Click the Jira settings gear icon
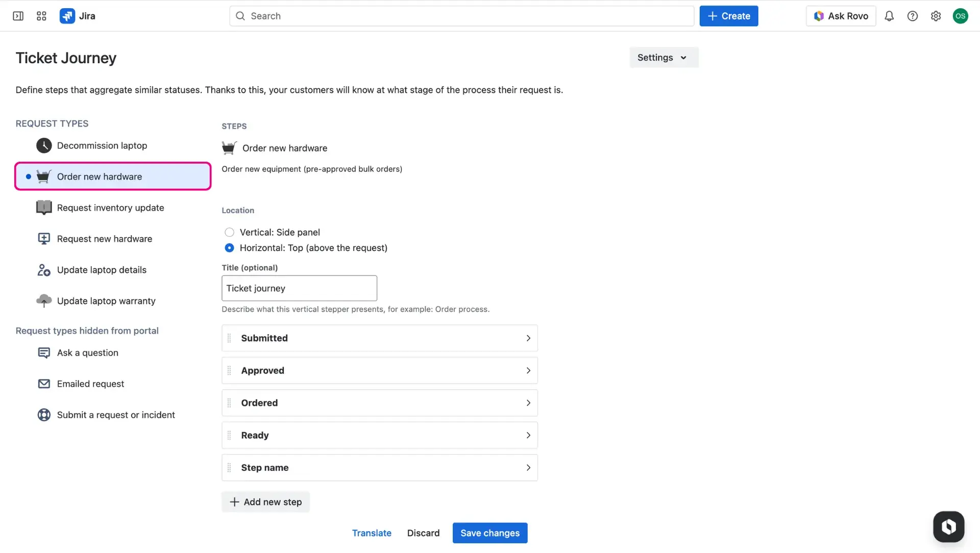Screen dimensions: 980x553 click(x=936, y=16)
